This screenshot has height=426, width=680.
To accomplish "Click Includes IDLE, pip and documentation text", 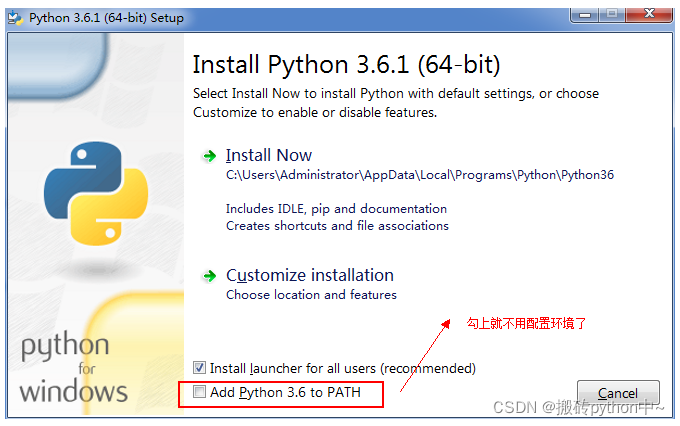I will pyautogui.click(x=336, y=209).
